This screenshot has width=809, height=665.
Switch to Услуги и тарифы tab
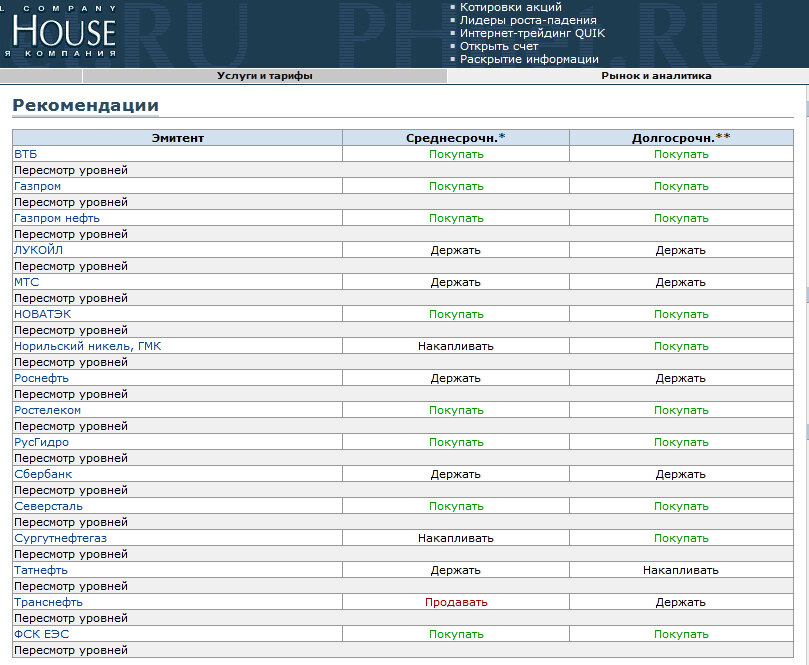tap(265, 76)
